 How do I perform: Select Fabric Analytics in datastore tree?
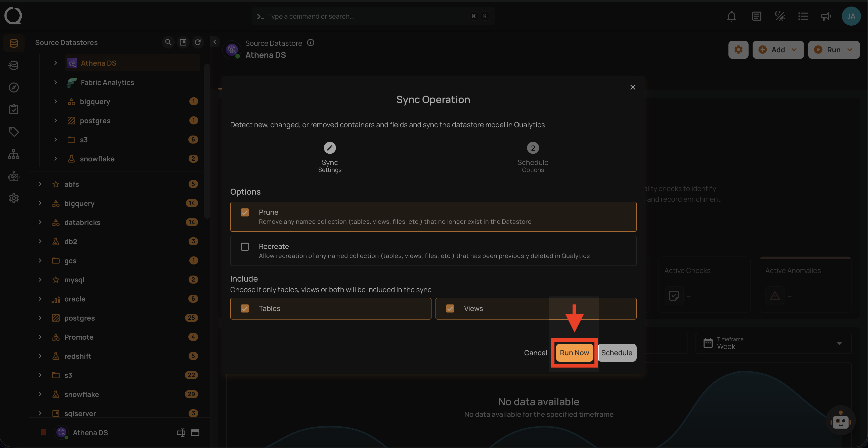point(107,82)
